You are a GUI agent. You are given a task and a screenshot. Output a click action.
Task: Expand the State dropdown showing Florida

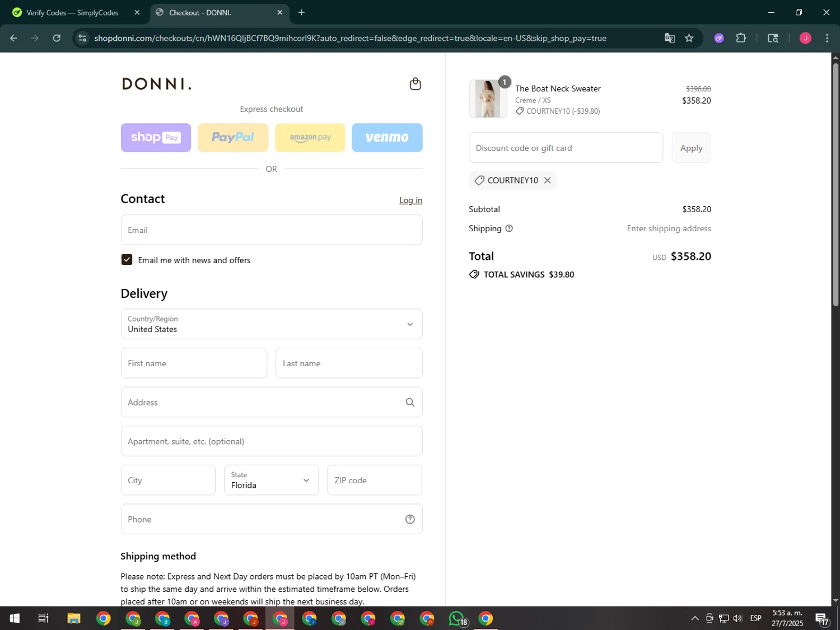coord(272,480)
